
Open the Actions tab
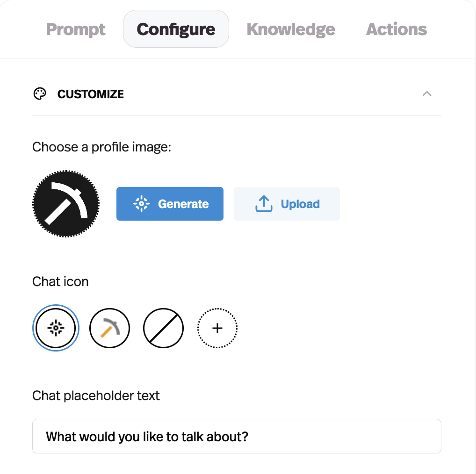click(x=396, y=29)
